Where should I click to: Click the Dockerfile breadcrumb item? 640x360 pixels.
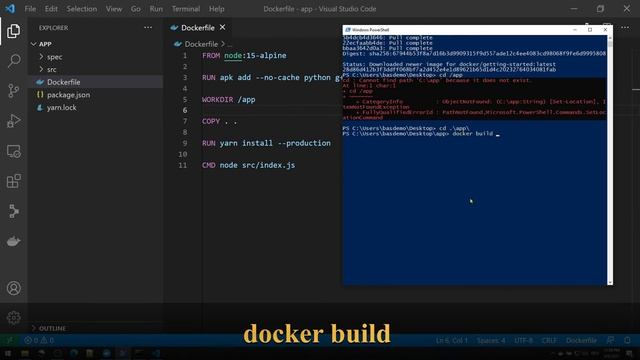pos(201,44)
